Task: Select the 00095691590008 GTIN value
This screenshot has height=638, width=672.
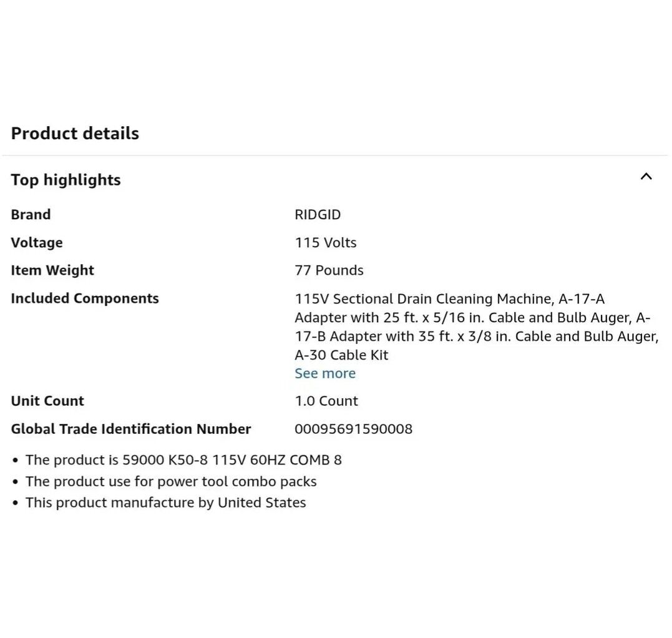Action: coord(353,429)
